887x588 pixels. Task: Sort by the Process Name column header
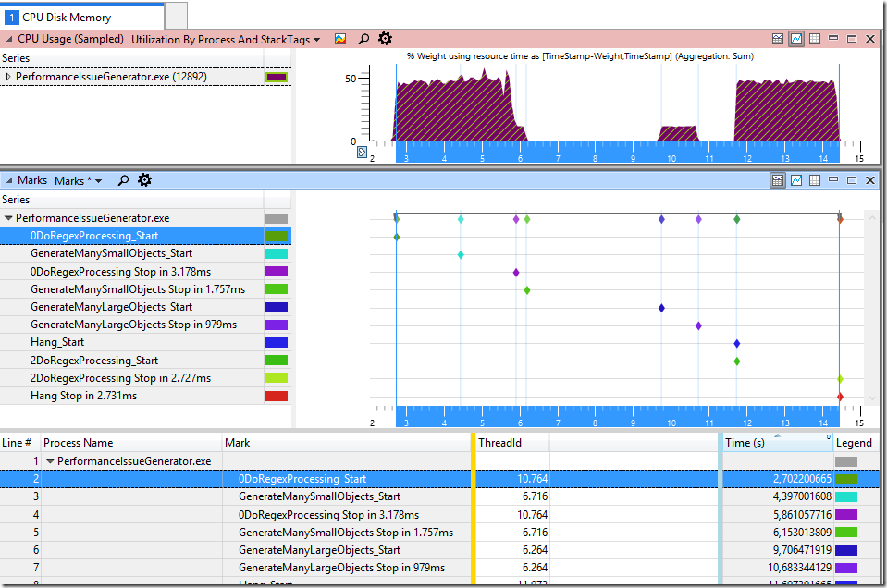(131, 443)
